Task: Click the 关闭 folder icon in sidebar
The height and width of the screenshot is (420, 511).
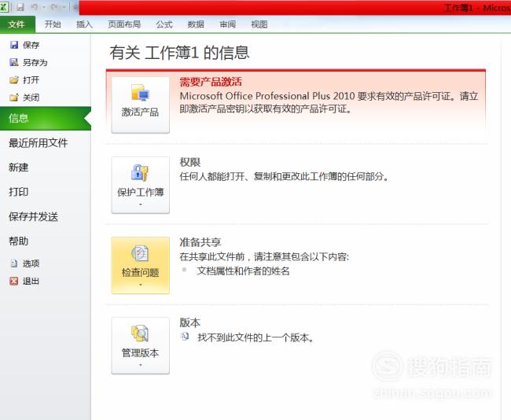Action: click(14, 98)
